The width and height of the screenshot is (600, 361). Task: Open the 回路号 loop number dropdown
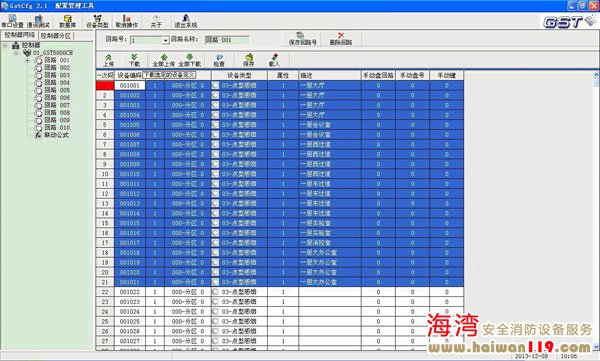(166, 40)
